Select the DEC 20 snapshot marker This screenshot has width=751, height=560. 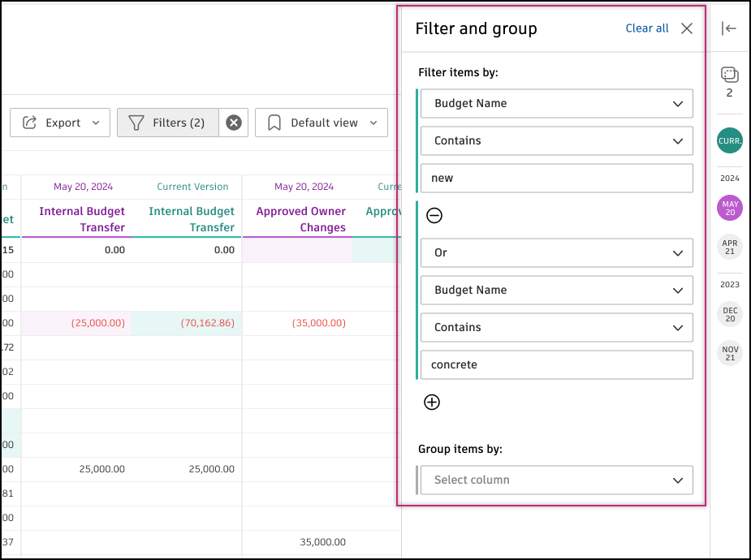729,314
